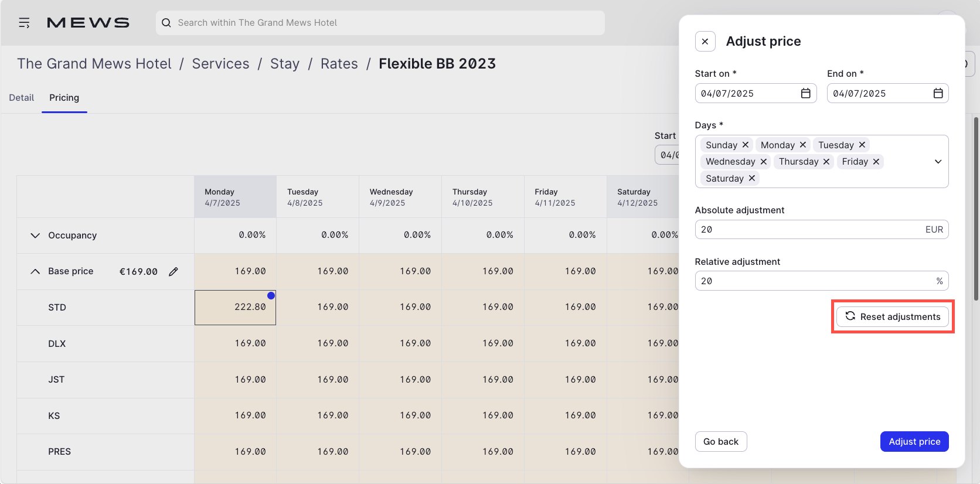Viewport: 980px width, 484px height.
Task: Click the Absolute adjustment EUR field
Action: pyautogui.click(x=822, y=230)
